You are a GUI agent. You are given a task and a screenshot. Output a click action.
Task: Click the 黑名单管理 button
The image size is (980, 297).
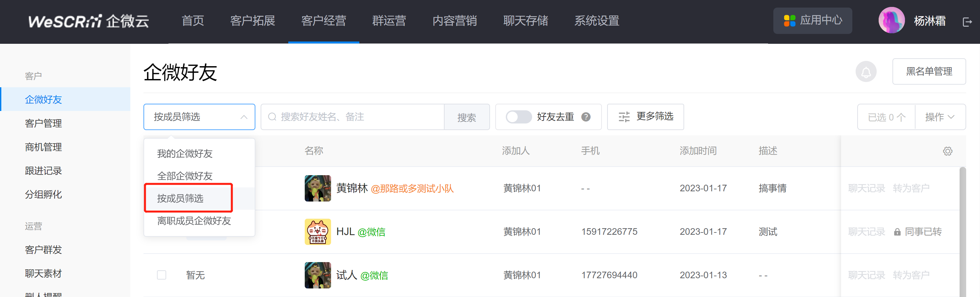click(929, 71)
